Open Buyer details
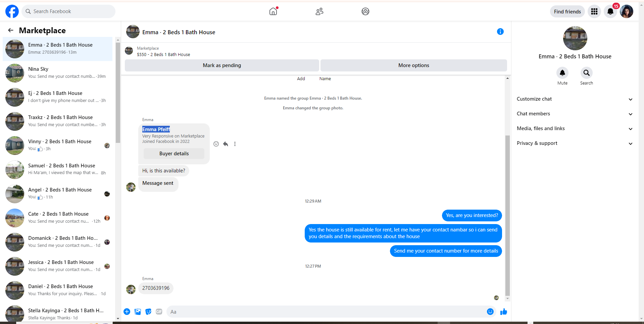Screen dimensions: 644x324 click(x=174, y=154)
